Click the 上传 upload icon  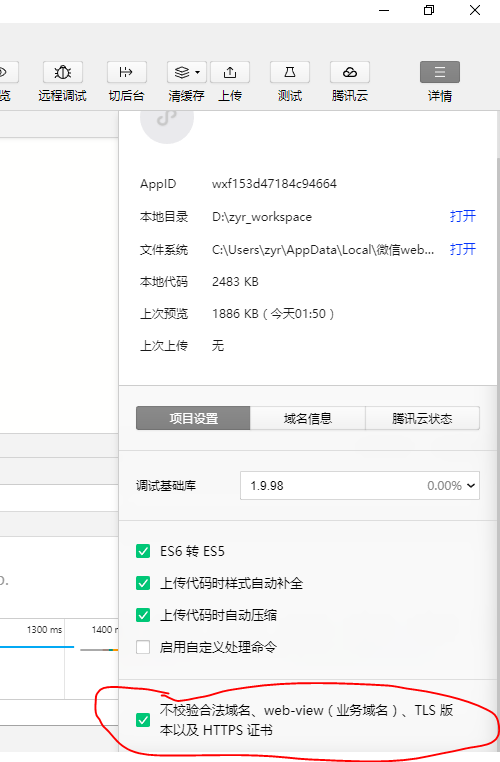point(230,72)
